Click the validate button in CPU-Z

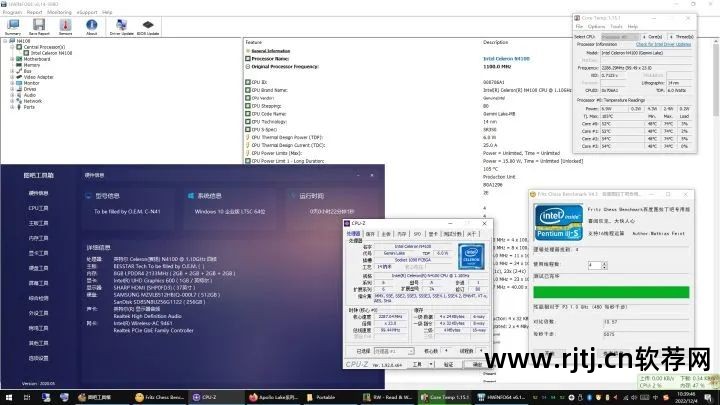point(448,364)
